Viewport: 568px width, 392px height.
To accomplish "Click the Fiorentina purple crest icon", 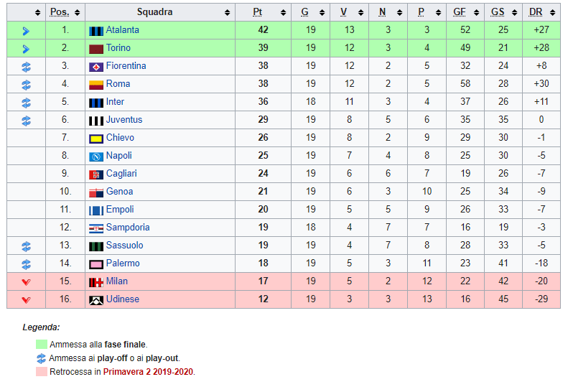I will [96, 67].
